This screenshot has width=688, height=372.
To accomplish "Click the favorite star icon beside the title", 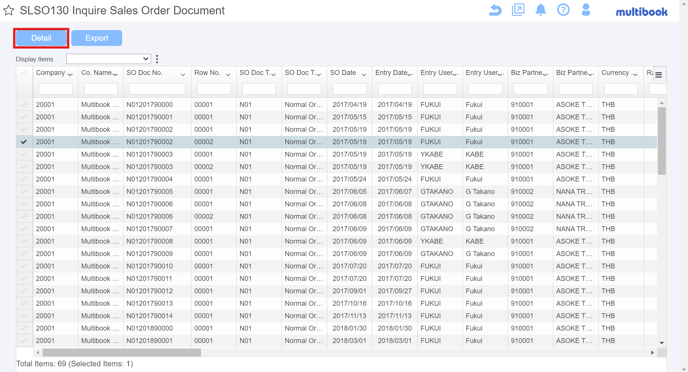I will coord(9,11).
